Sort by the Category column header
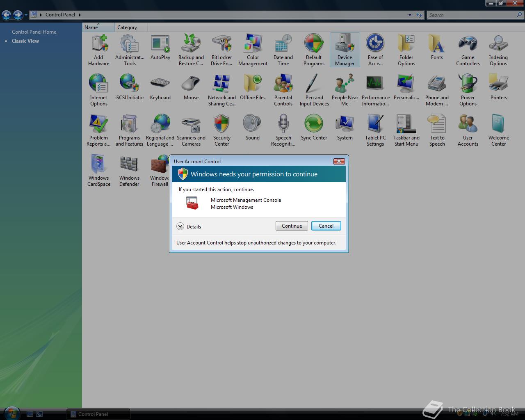 [131, 27]
